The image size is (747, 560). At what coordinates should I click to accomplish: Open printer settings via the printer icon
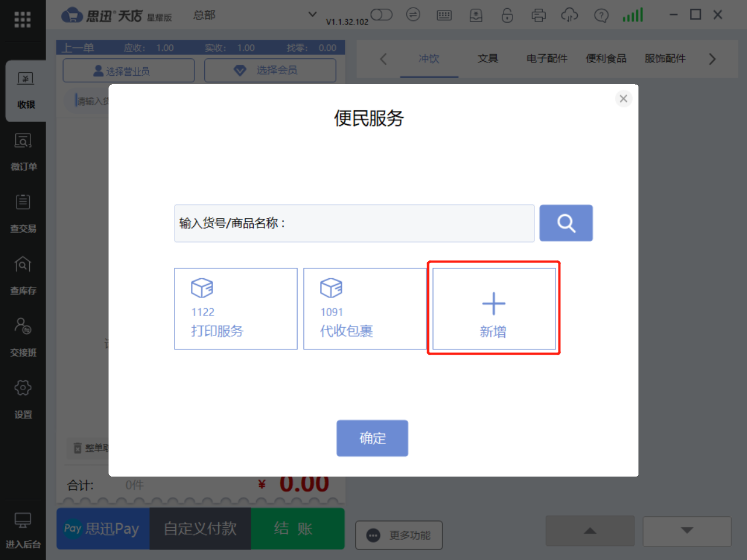[538, 15]
